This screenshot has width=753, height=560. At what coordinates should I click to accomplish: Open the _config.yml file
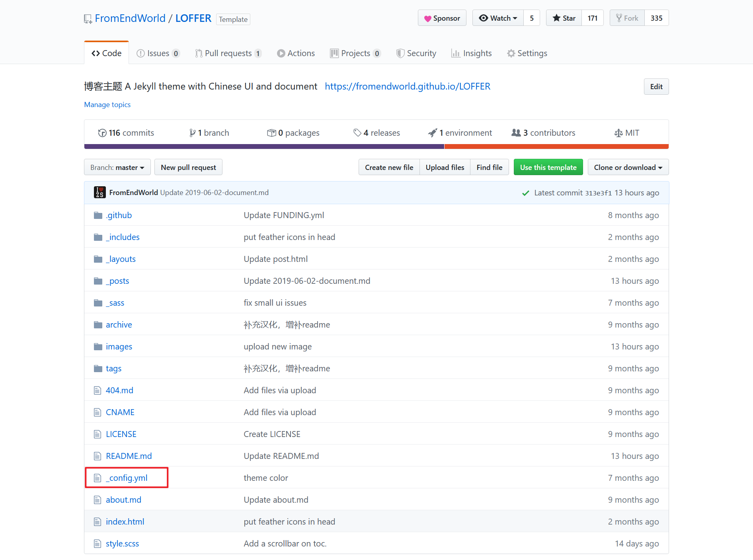[127, 478]
